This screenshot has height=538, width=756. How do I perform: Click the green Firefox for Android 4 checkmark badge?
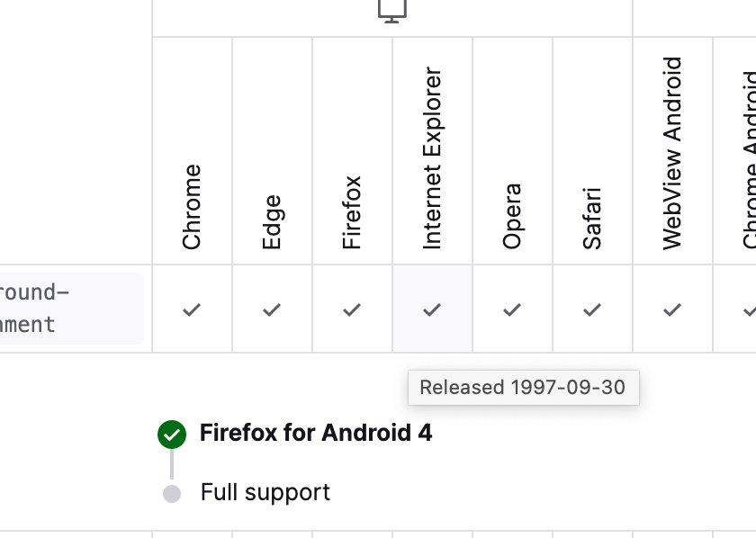tap(172, 434)
